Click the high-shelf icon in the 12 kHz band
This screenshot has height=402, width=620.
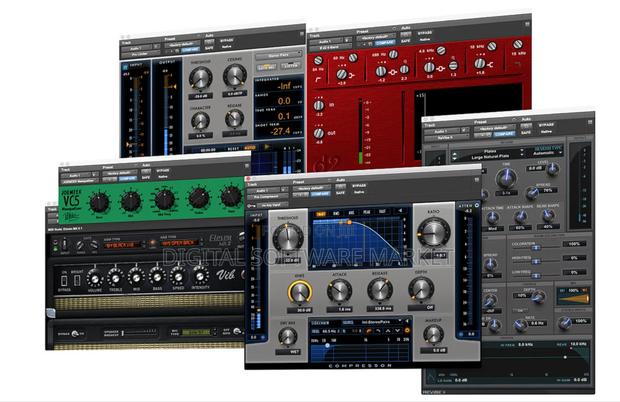(491, 65)
